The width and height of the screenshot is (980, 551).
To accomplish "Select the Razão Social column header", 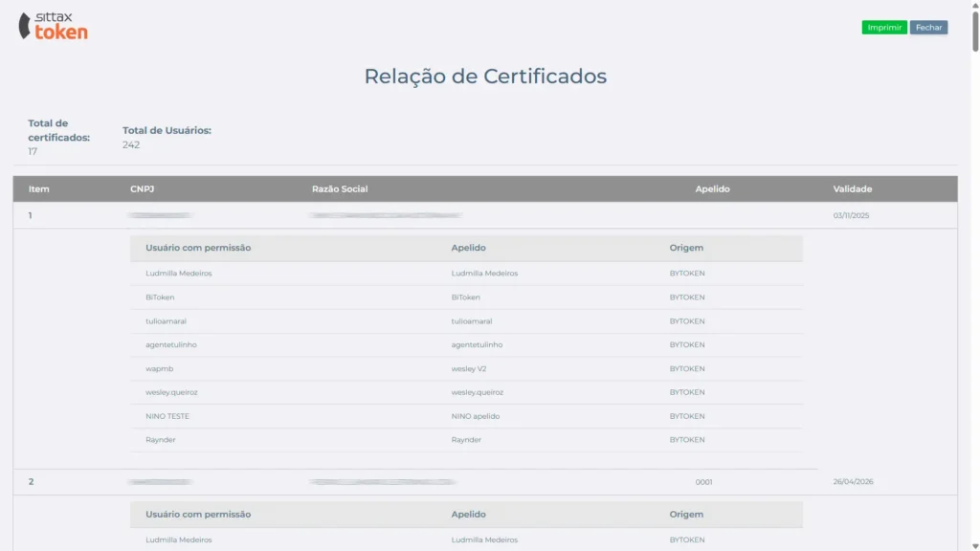I will click(x=340, y=188).
